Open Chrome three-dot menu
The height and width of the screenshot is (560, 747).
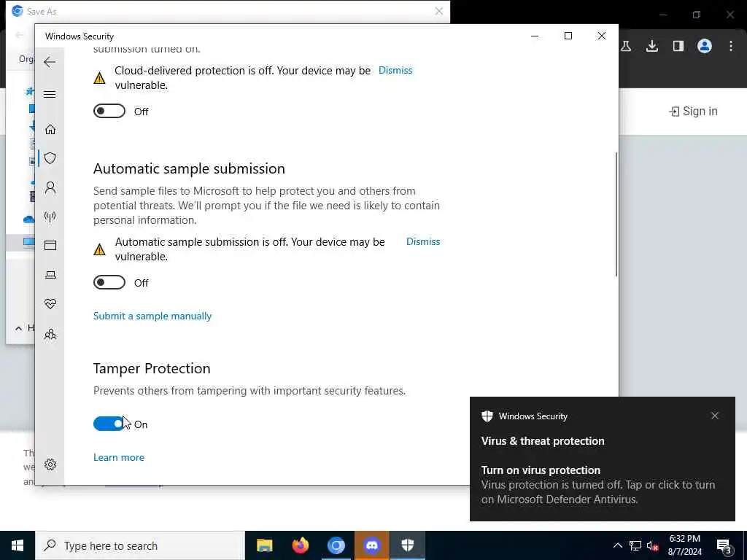click(731, 46)
